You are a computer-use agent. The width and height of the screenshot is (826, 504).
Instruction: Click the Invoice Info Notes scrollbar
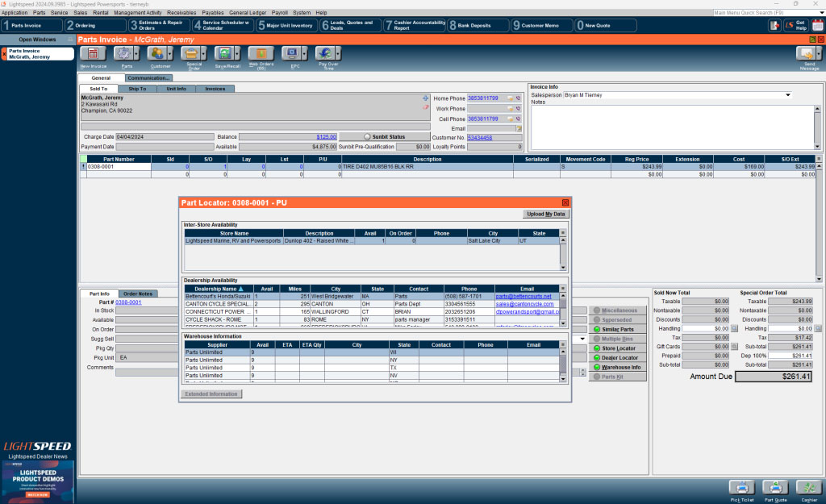point(817,128)
